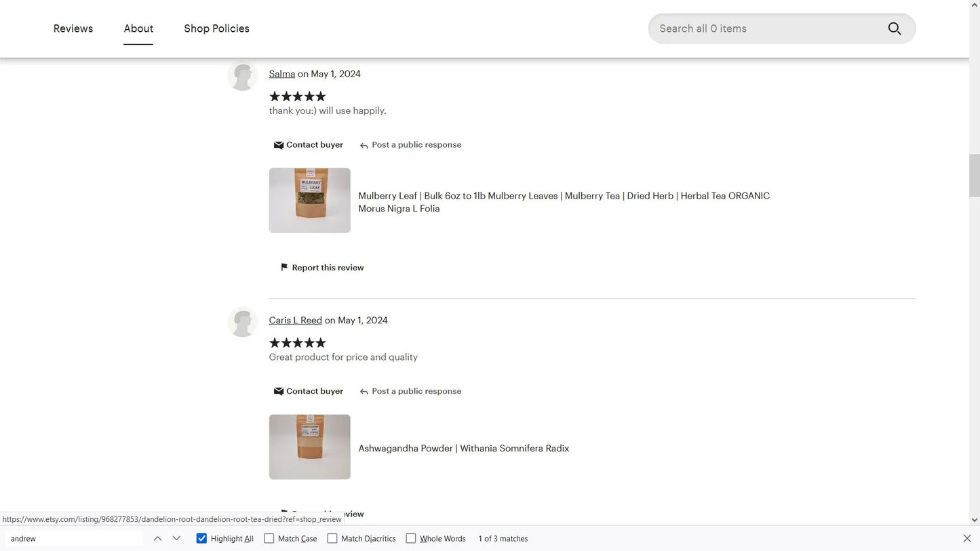Click the Search all items field

tap(766, 28)
